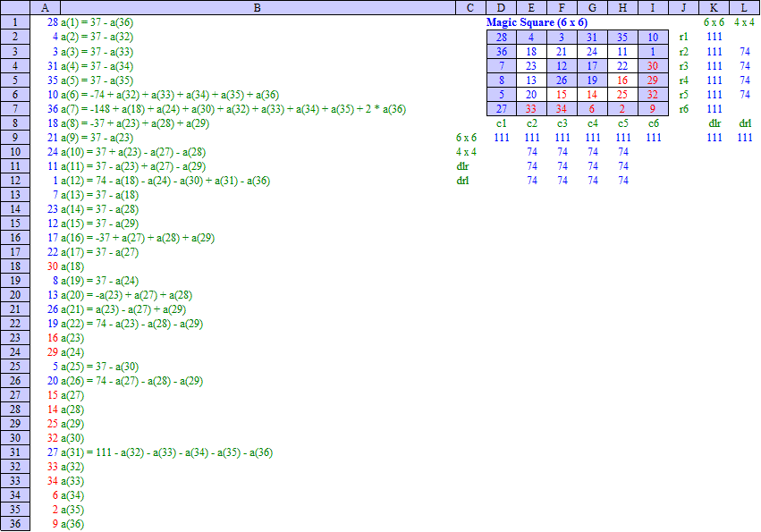This screenshot has width=761, height=532.
Task: Click value 9 in column A row 36
Action: click(55, 524)
